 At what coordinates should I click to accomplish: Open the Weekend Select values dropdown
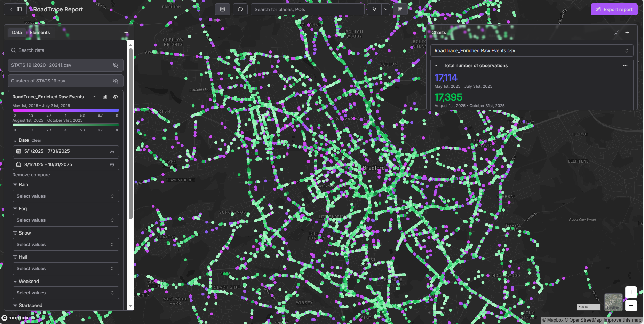(x=66, y=293)
